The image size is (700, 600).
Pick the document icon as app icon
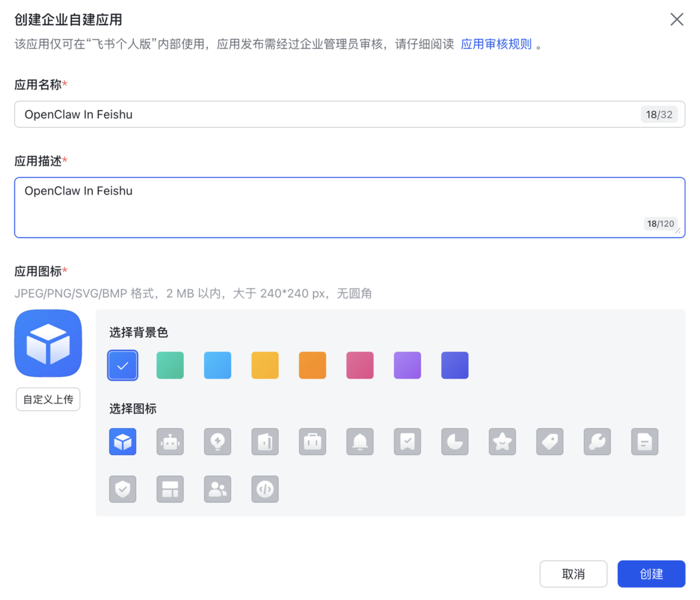(644, 442)
